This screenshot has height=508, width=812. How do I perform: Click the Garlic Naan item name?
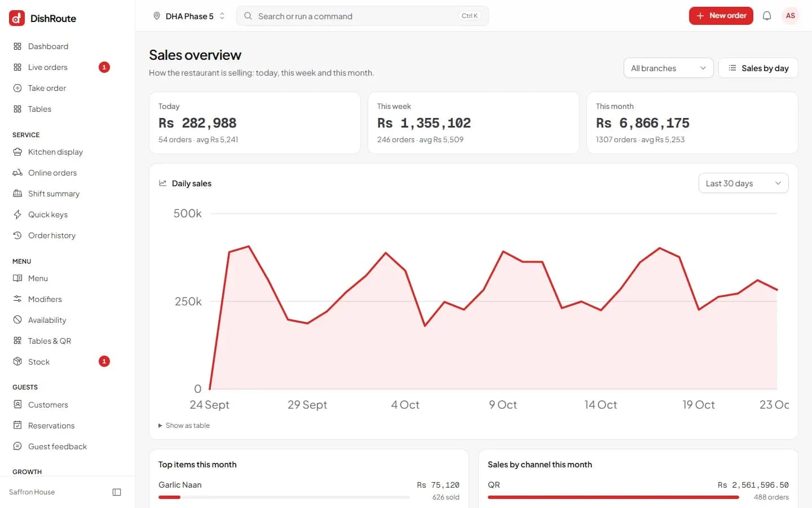(x=180, y=485)
